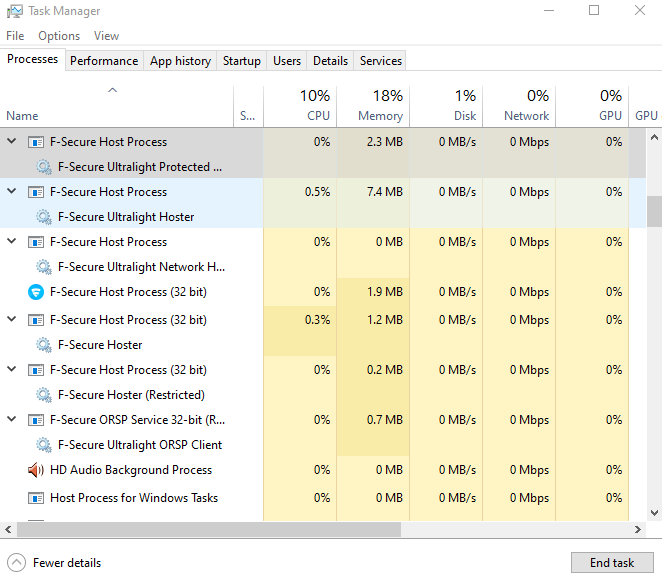Click the gear icon beside F-Secure Ultralight Network Hoster
The image size is (662, 586).
coord(44,267)
